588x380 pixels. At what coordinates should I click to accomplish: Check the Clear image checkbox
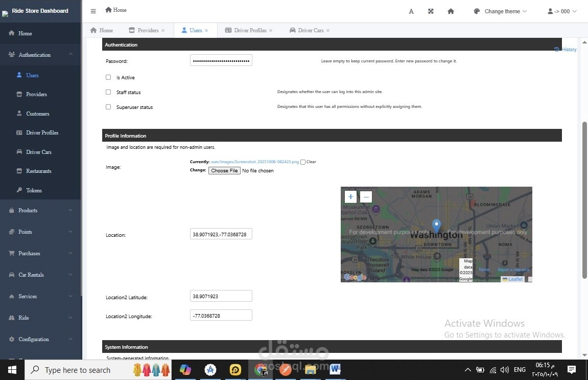[x=302, y=162]
